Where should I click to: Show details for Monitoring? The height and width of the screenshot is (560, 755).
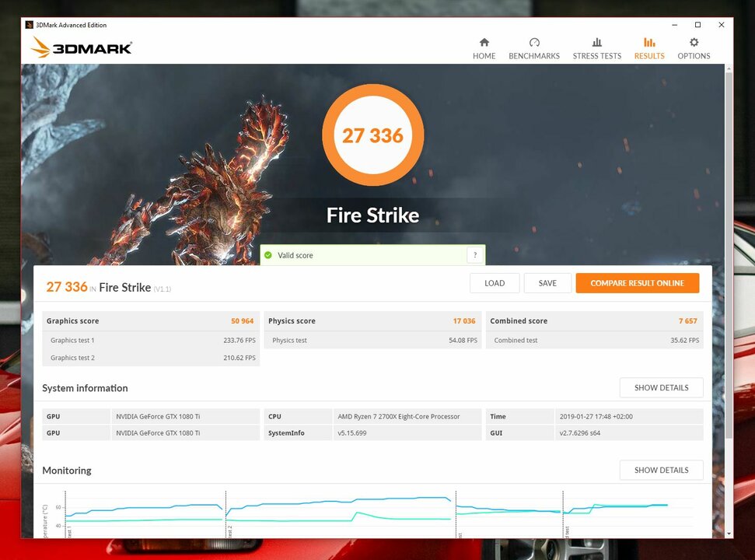661,470
